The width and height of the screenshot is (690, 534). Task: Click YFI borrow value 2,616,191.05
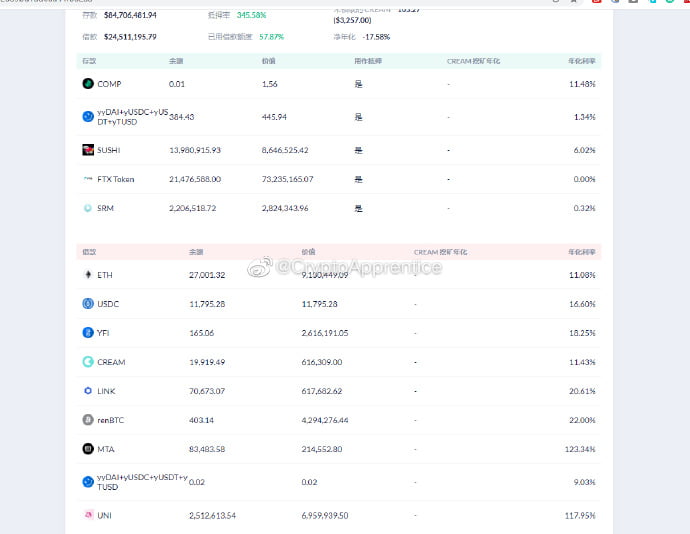[325, 333]
